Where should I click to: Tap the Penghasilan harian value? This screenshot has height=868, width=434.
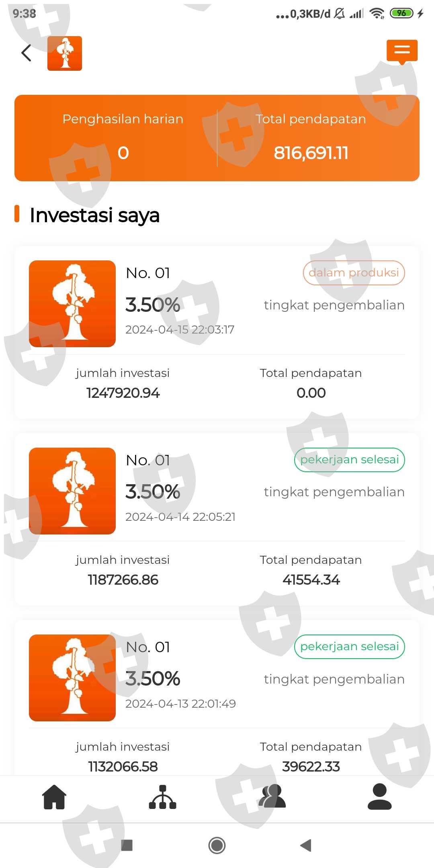(x=123, y=153)
